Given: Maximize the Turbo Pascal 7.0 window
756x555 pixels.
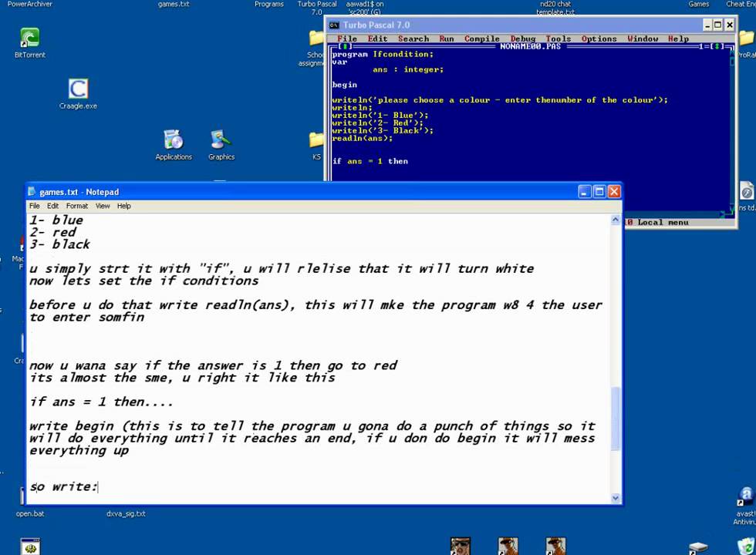Looking at the screenshot, I should (718, 25).
